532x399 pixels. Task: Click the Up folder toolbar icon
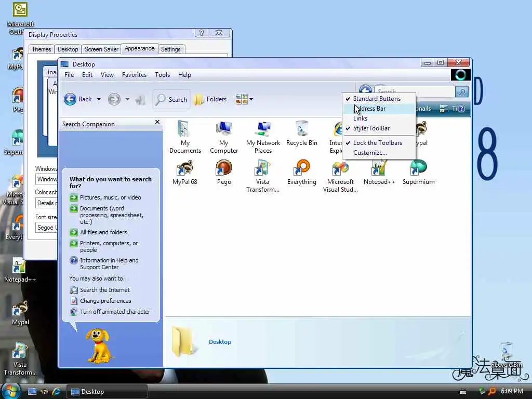click(x=140, y=100)
